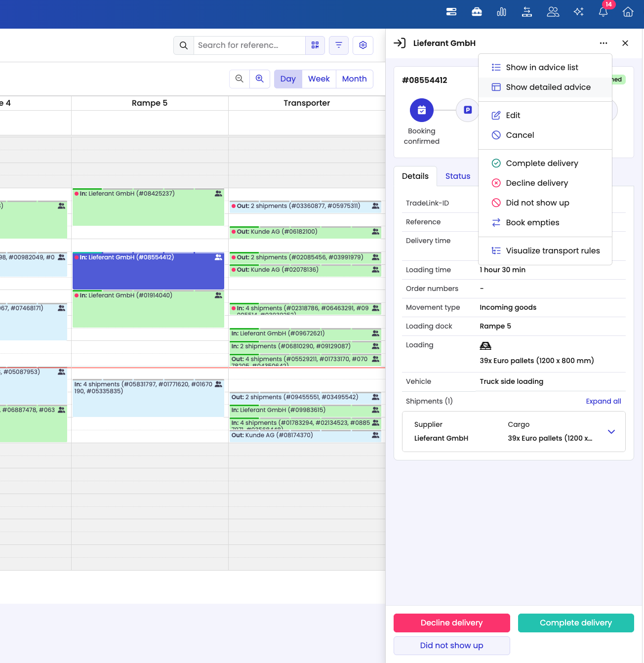Viewport: 644px width, 663px height.
Task: Click the search magnifier icon
Action: (184, 45)
